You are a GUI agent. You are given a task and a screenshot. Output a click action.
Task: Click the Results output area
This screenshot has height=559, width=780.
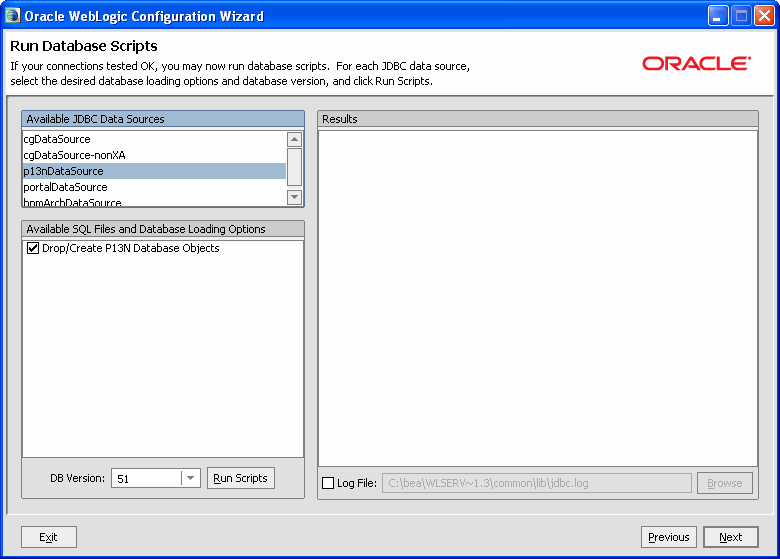pyautogui.click(x=538, y=298)
